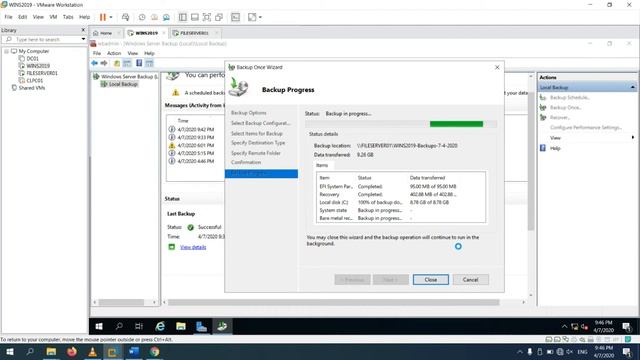Click the Send Ctrl+Alt+Del toolbar icon
This screenshot has width=640, height=360.
(x=125, y=17)
